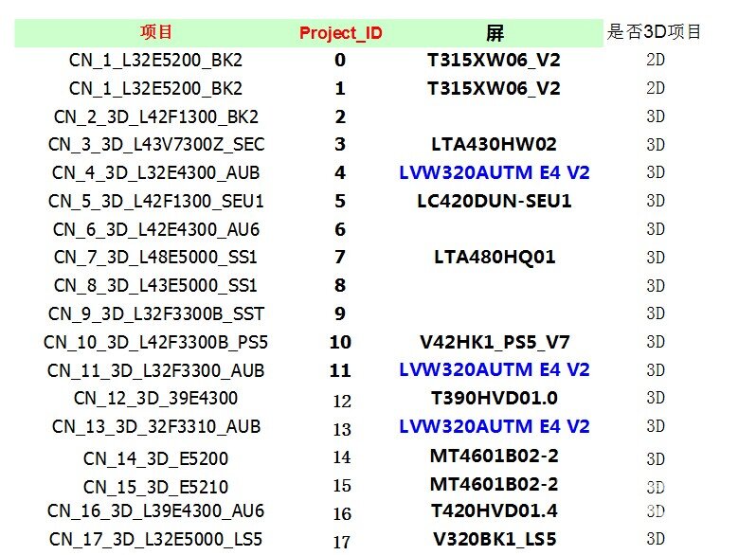Click Project_ID value 16
756x555 pixels.
[x=342, y=514]
